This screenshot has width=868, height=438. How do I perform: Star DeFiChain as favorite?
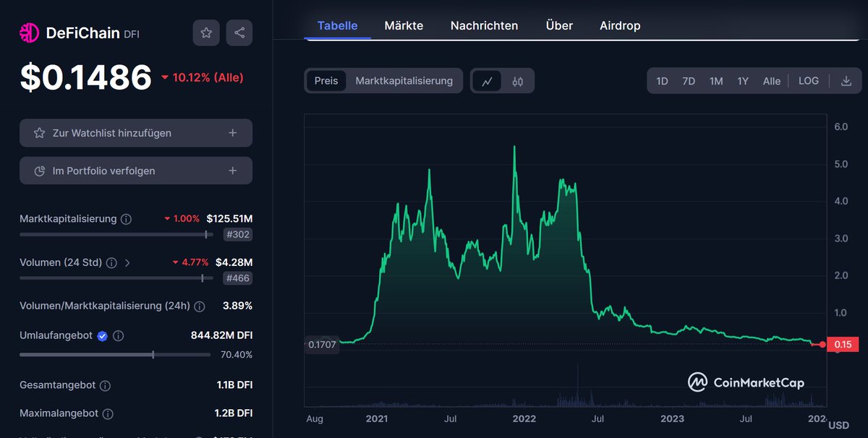206,33
